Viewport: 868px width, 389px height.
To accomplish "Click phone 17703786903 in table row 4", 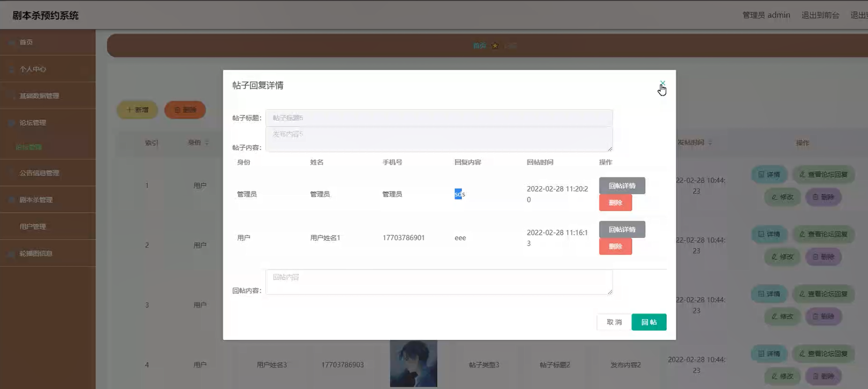I will point(343,365).
